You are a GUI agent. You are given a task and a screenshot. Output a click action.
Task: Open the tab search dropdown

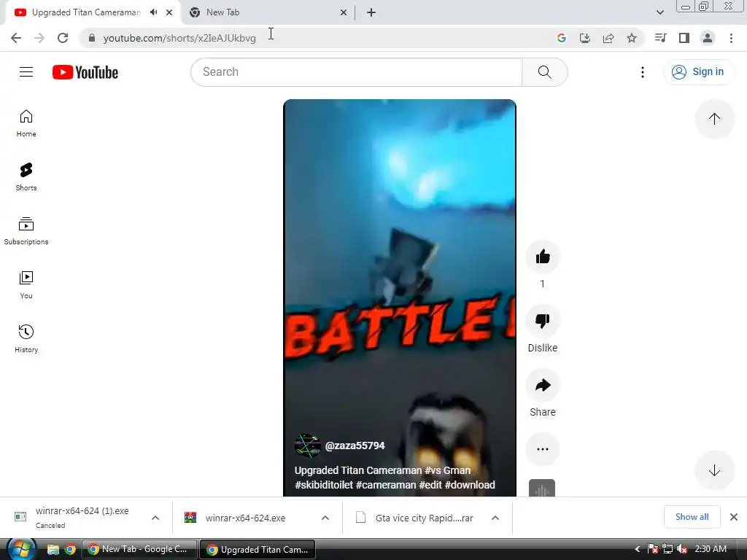pyautogui.click(x=659, y=12)
